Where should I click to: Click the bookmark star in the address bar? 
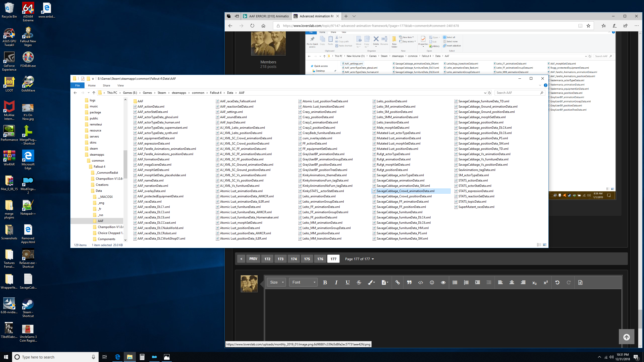[x=588, y=25]
